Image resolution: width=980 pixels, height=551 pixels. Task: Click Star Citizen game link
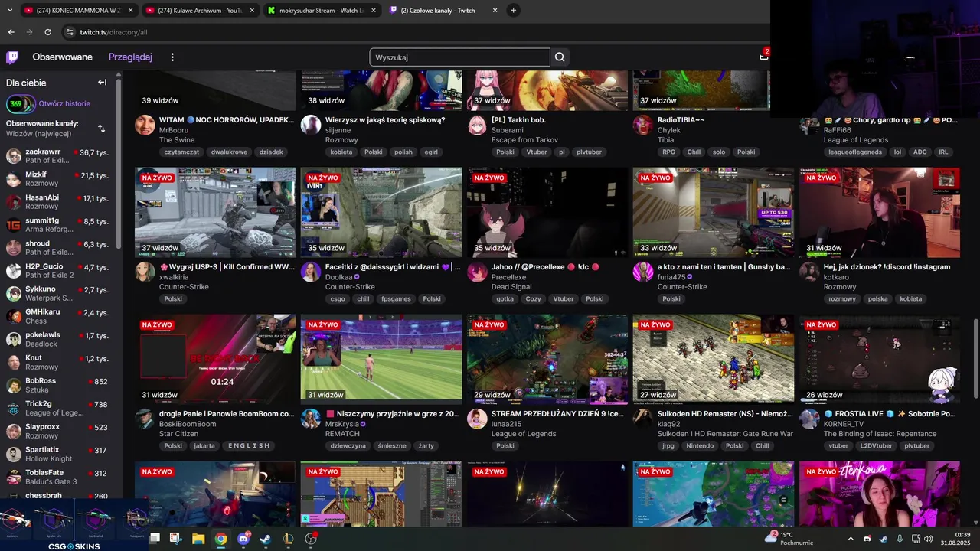pos(179,434)
